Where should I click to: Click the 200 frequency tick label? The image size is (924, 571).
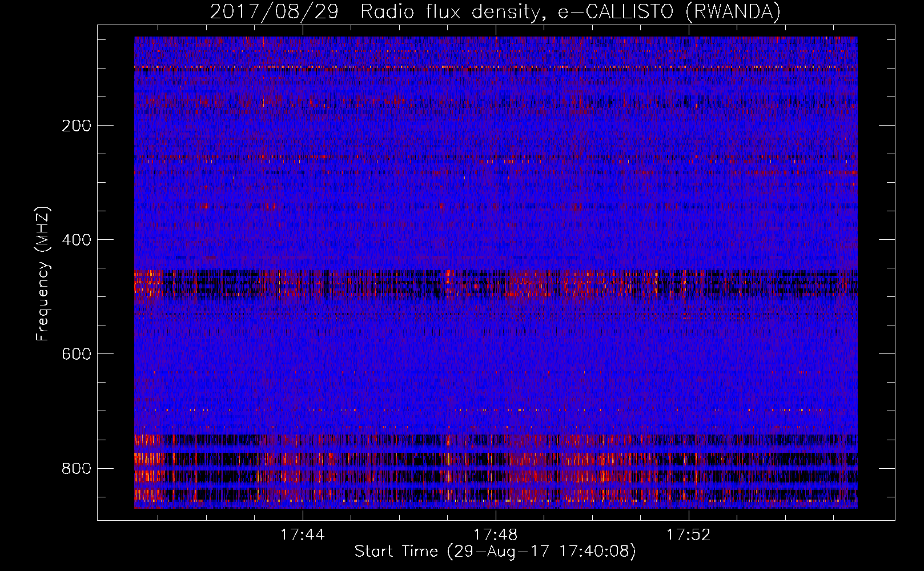pyautogui.click(x=77, y=126)
